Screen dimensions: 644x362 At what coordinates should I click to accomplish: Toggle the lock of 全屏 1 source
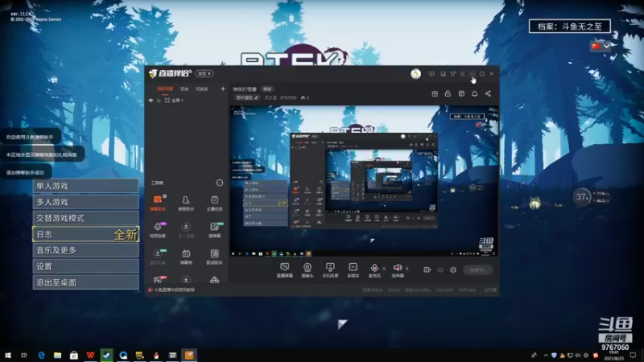pyautogui.click(x=159, y=100)
